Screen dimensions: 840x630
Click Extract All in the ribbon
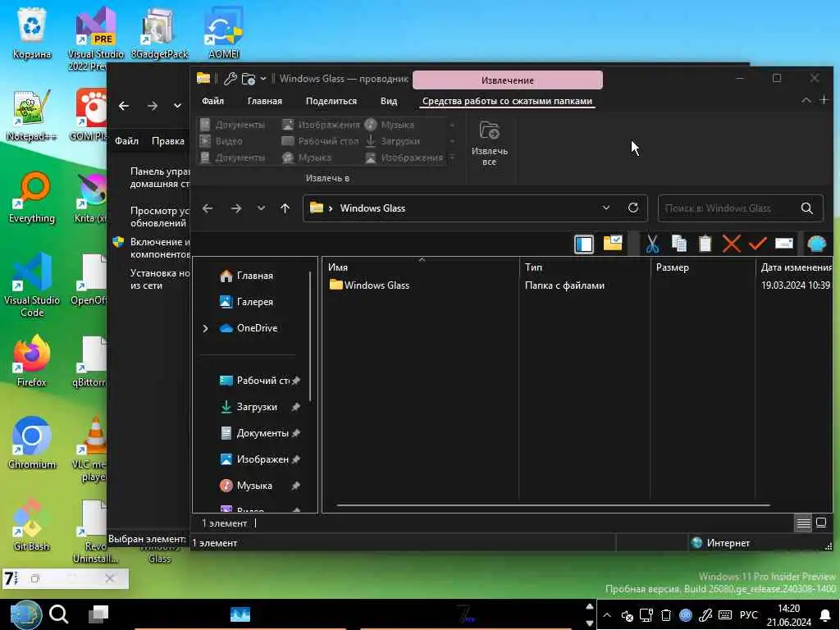489,144
